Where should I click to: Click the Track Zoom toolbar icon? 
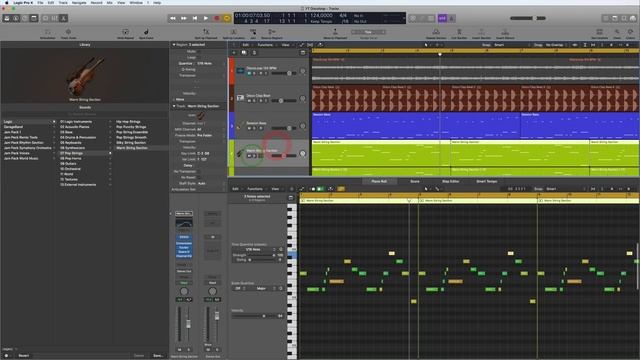[x=69, y=33]
